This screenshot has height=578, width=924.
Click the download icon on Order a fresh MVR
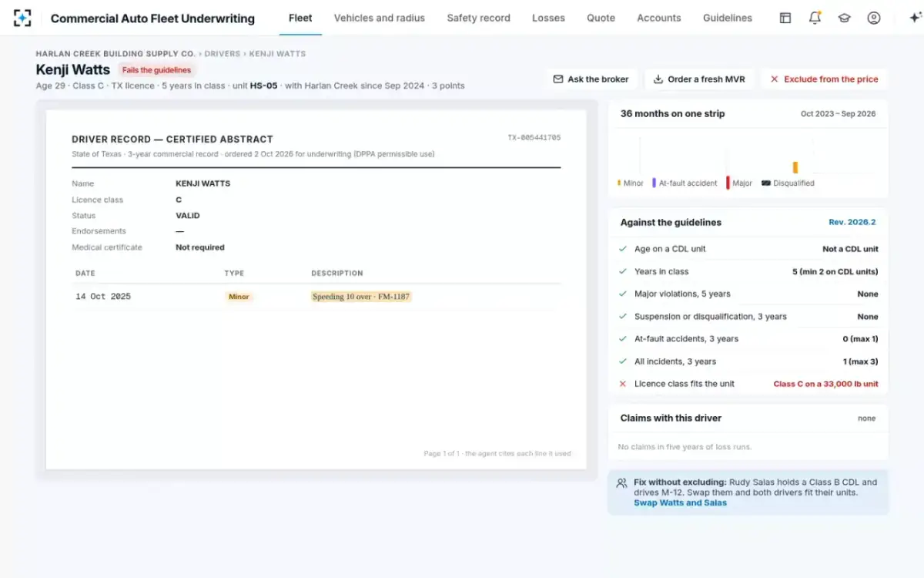(x=658, y=79)
